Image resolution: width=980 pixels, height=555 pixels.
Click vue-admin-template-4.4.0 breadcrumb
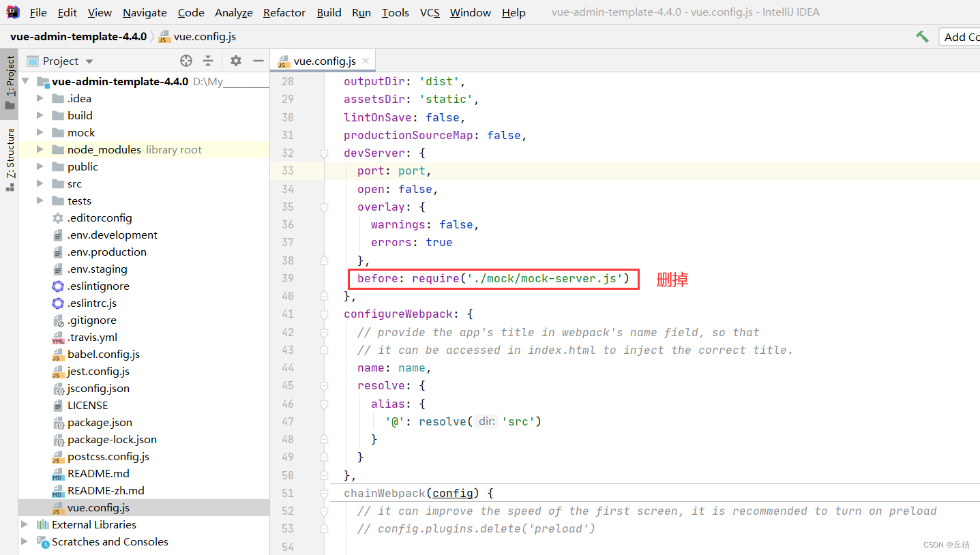(x=78, y=37)
